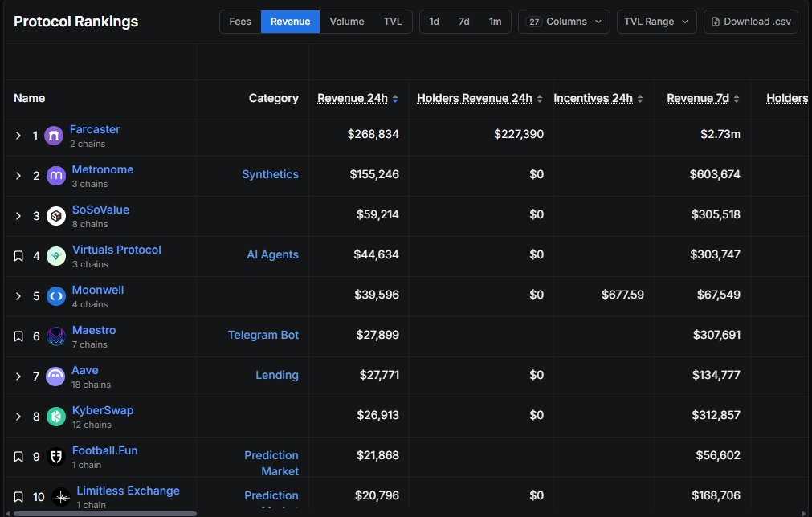This screenshot has width=812, height=517.
Task: Click the scrollbar right arrow
Action: pos(803,514)
